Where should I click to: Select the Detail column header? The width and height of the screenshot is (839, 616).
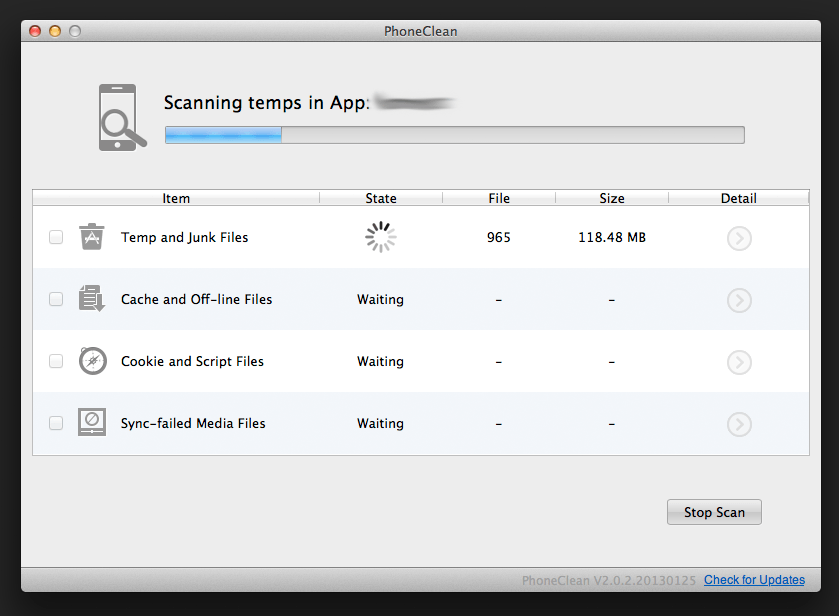point(738,198)
